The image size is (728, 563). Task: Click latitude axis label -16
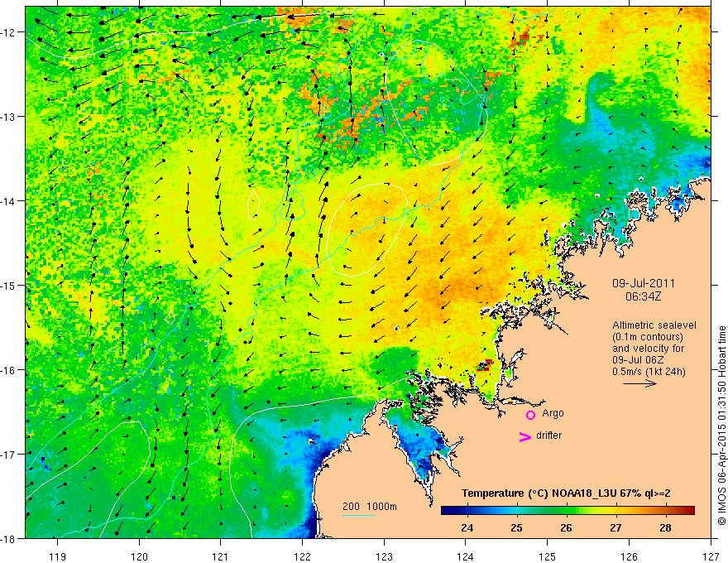click(9, 370)
